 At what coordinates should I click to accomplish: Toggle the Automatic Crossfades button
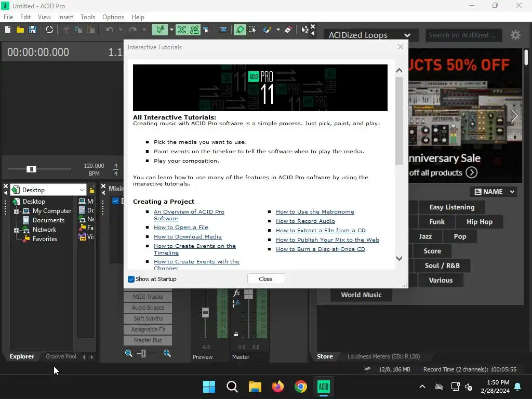[181, 30]
